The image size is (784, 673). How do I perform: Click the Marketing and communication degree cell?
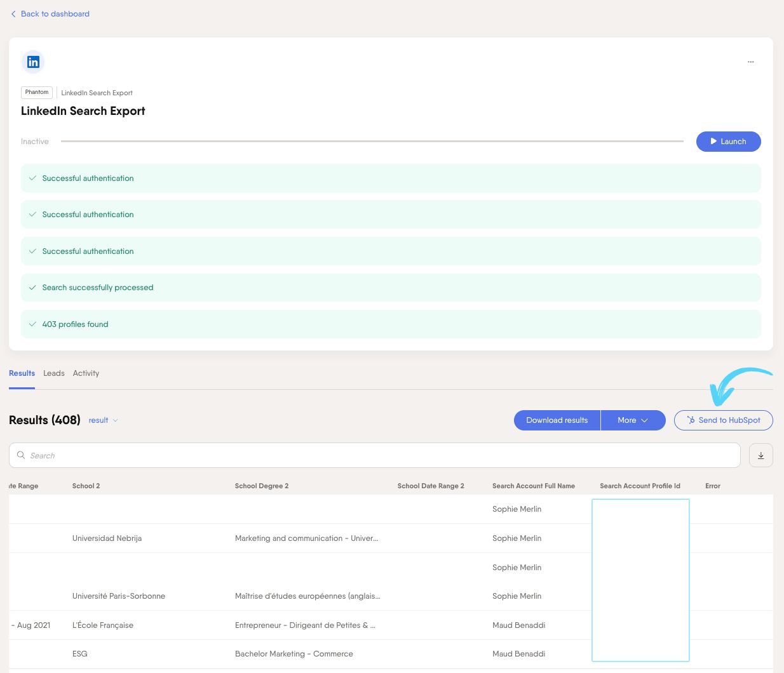tap(306, 538)
